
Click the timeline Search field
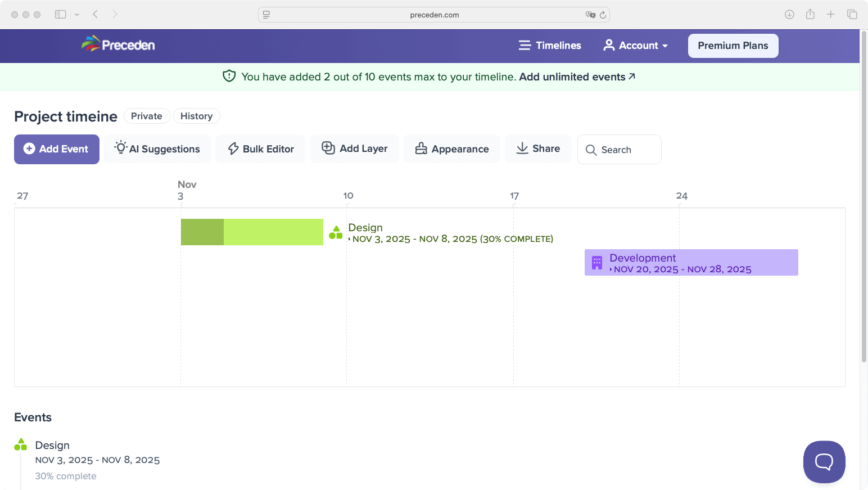[x=620, y=150]
